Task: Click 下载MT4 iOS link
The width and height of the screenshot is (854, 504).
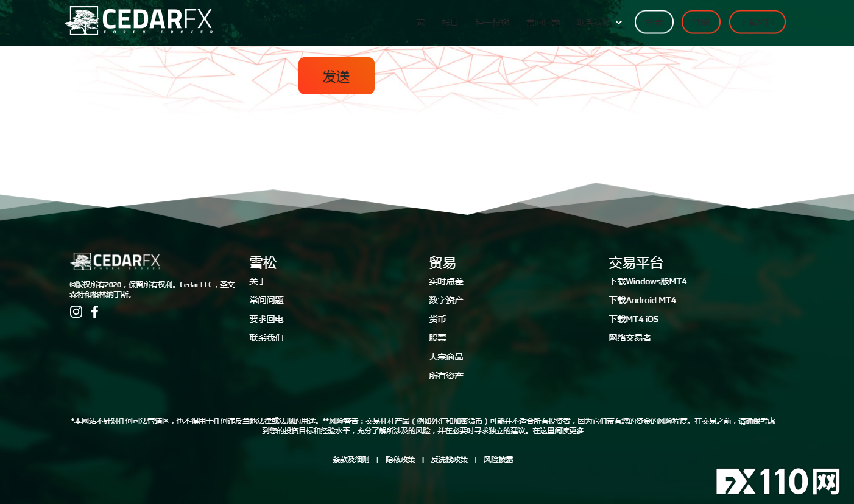Action: [633, 319]
